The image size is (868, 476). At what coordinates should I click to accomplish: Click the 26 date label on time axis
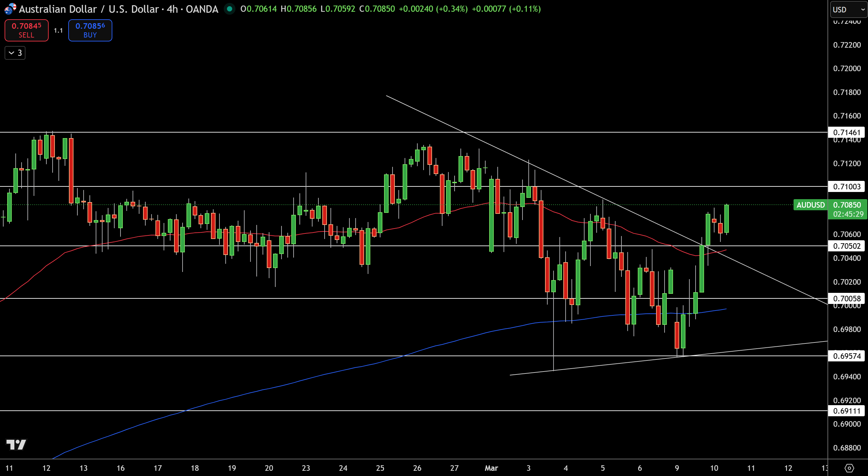point(417,468)
